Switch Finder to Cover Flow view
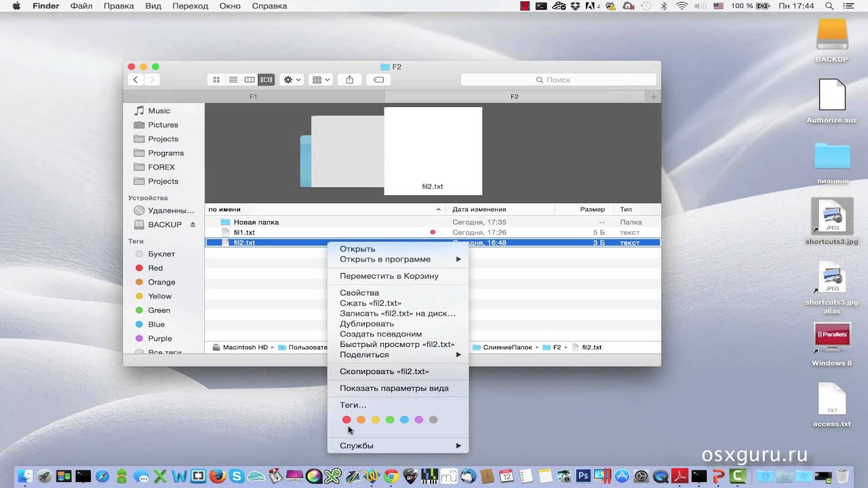Viewport: 868px width, 488px height. 267,80
